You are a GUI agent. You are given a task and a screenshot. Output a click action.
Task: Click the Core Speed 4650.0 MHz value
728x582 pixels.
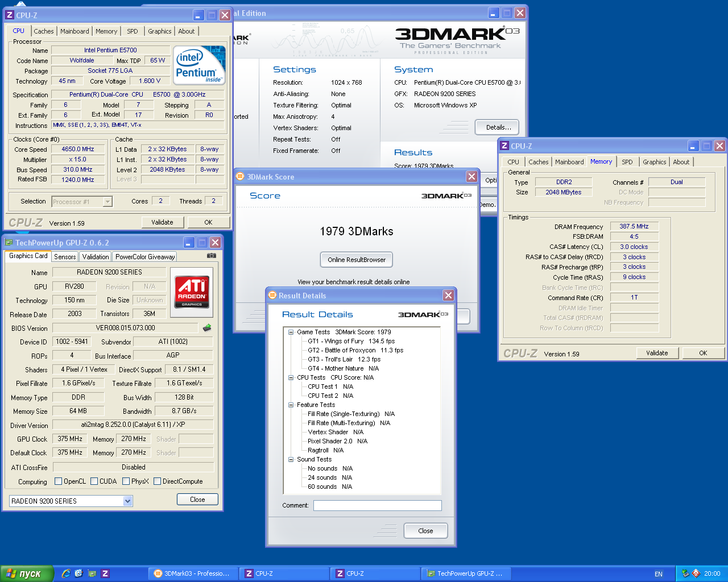[78, 149]
